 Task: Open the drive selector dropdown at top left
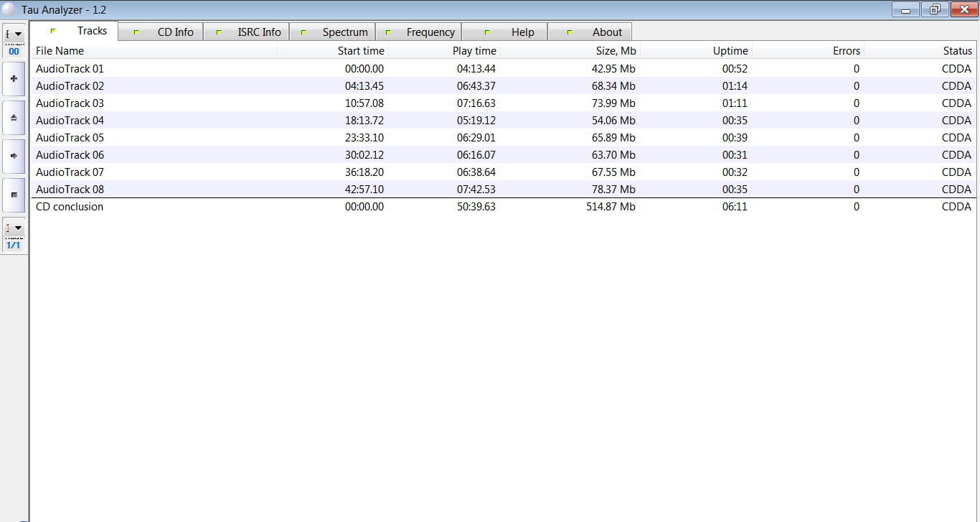[14, 34]
